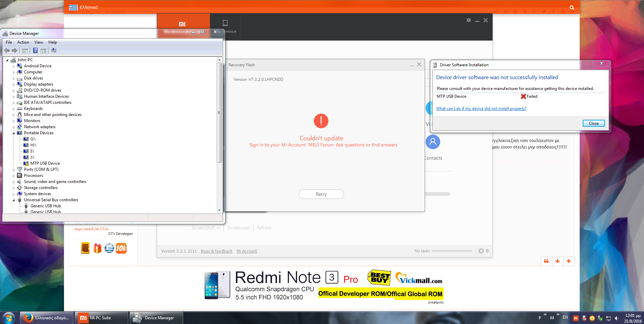Click the orange down arrow icon
Viewport: 644px width, 324px height.
557,261
